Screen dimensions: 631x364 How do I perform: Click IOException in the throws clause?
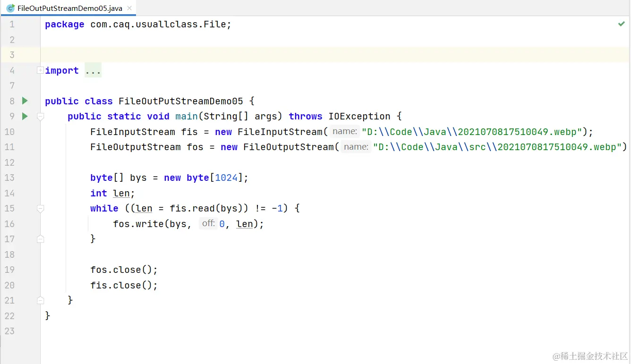[x=359, y=116]
